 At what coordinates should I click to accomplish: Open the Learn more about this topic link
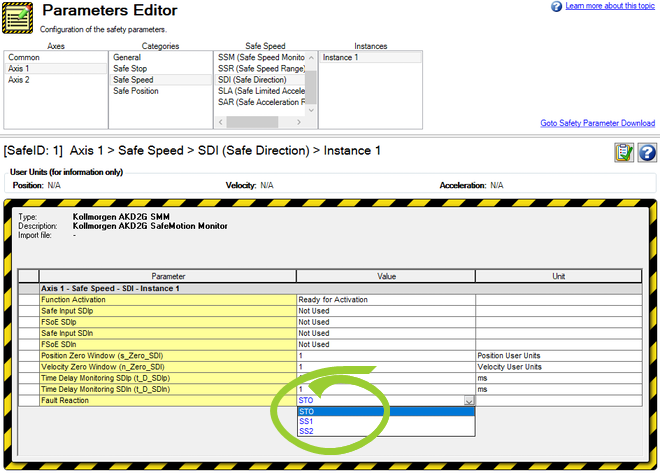pyautogui.click(x=610, y=6)
